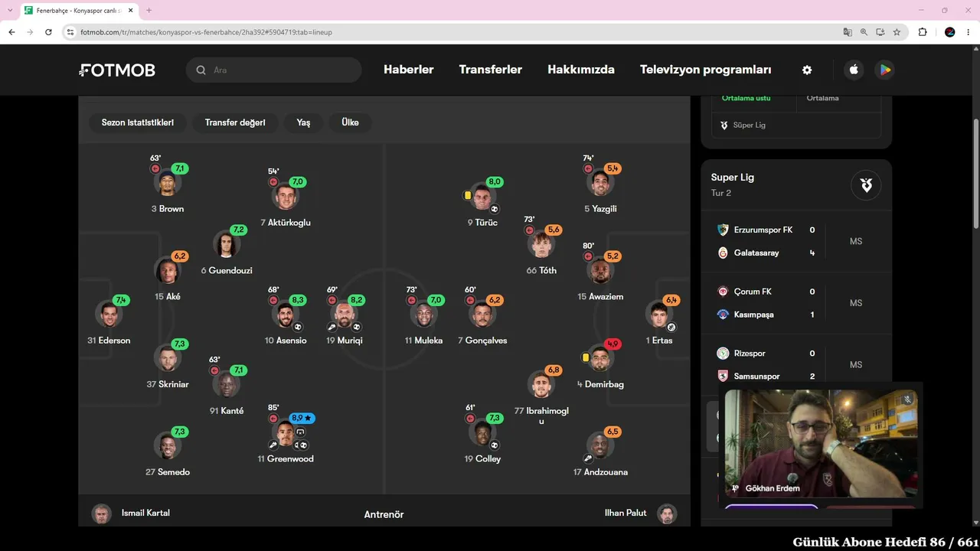Click Greenwood's 8,9 star rating badge
The height and width of the screenshot is (551, 980).
pos(302,419)
